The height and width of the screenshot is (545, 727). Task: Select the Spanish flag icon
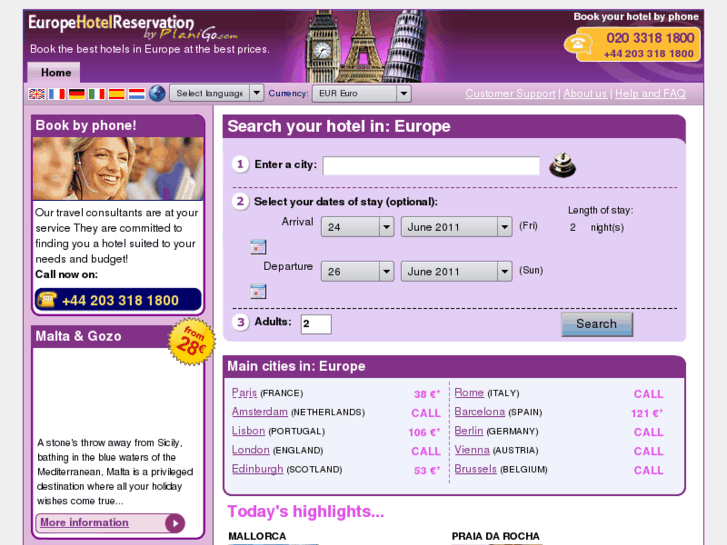tap(116, 94)
